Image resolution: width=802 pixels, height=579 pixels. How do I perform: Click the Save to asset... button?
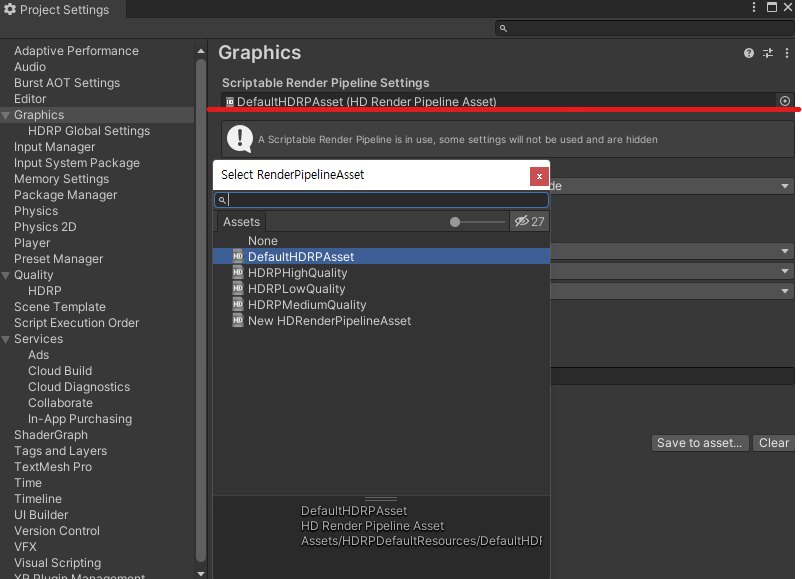tap(700, 443)
